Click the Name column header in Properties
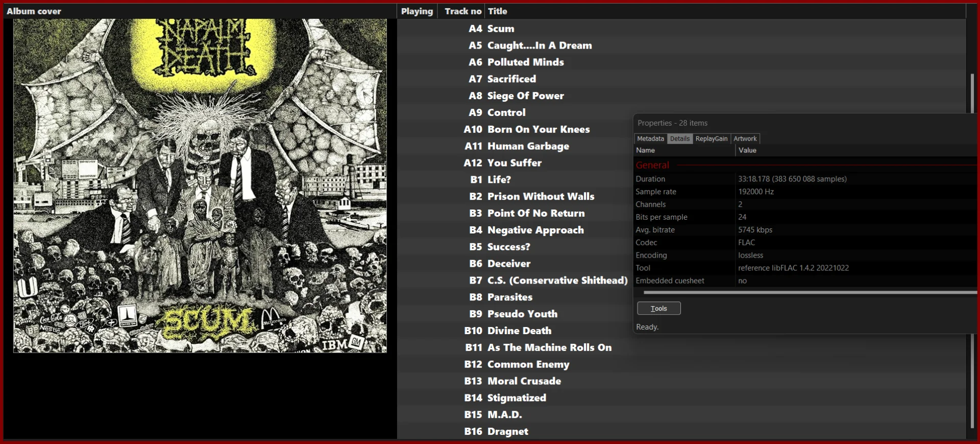The image size is (980, 444). [x=684, y=150]
